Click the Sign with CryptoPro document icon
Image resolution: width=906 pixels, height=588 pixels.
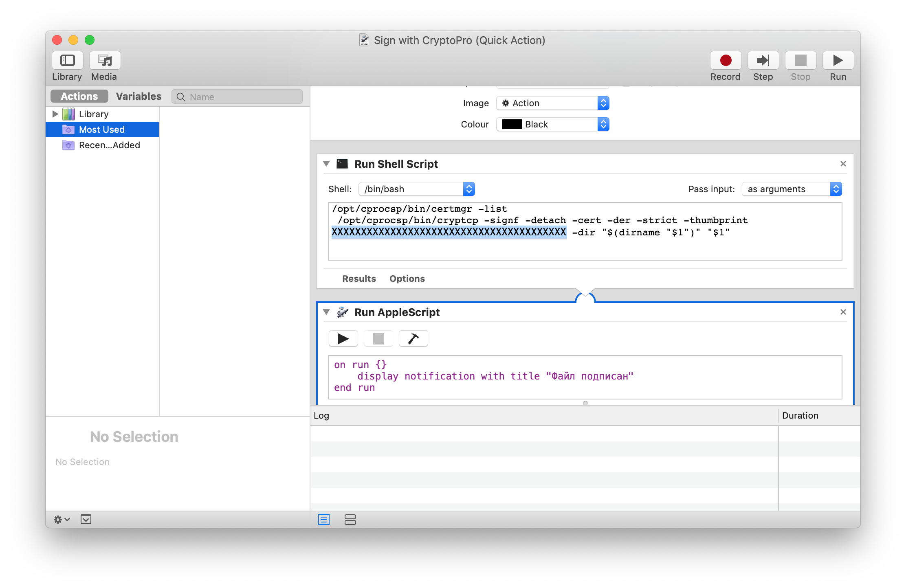(364, 40)
